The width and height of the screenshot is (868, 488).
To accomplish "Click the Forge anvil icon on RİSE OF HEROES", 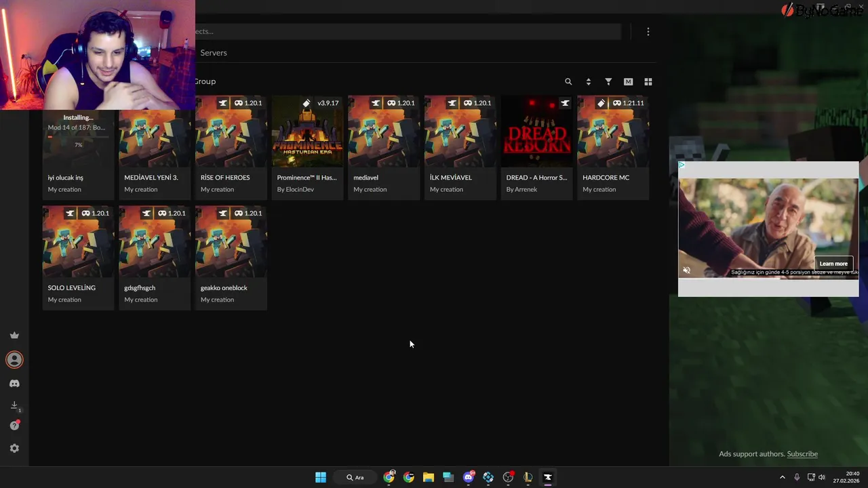I will tap(222, 103).
